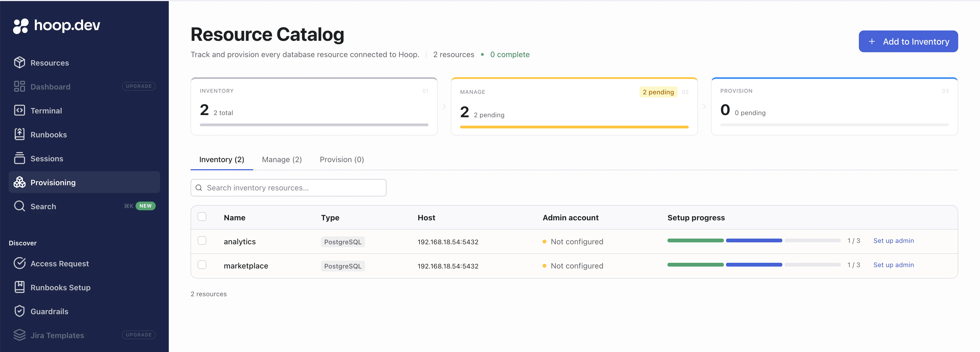This screenshot has width=980, height=352.
Task: Click the Runbooks book icon
Action: pyautogui.click(x=19, y=134)
